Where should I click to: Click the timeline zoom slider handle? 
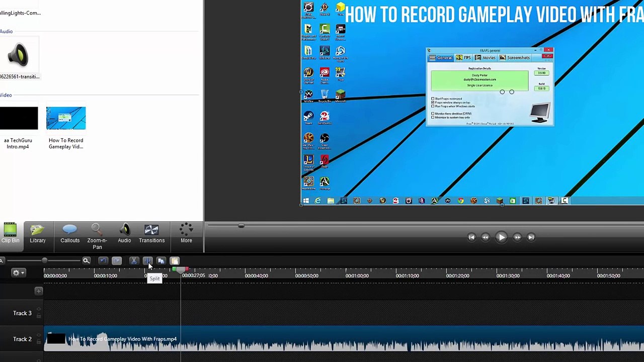[x=45, y=260]
